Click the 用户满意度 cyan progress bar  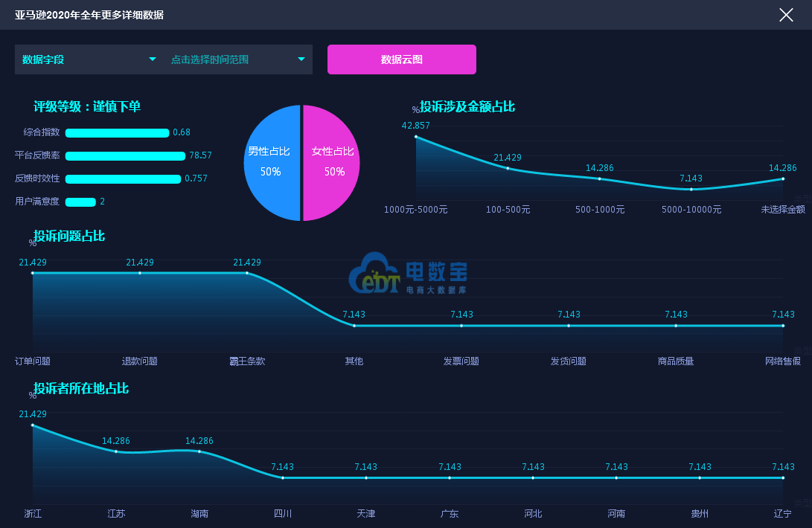click(81, 202)
